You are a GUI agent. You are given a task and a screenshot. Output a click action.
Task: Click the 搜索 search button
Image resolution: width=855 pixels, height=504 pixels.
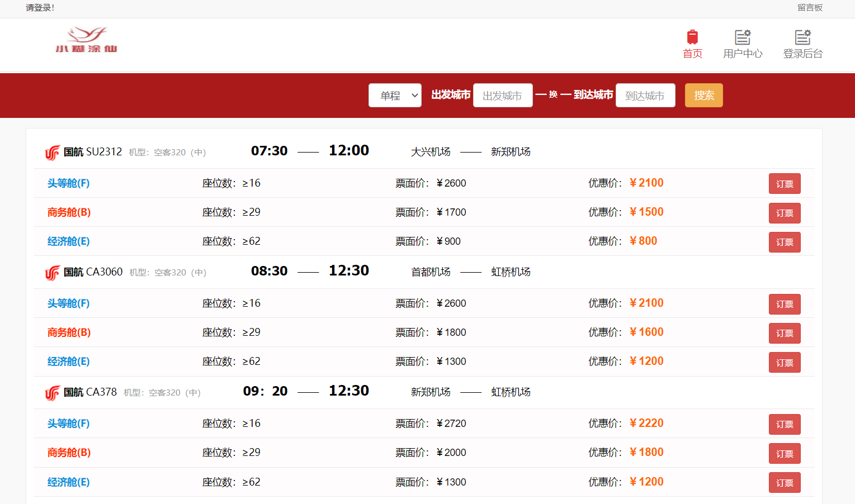pyautogui.click(x=704, y=96)
